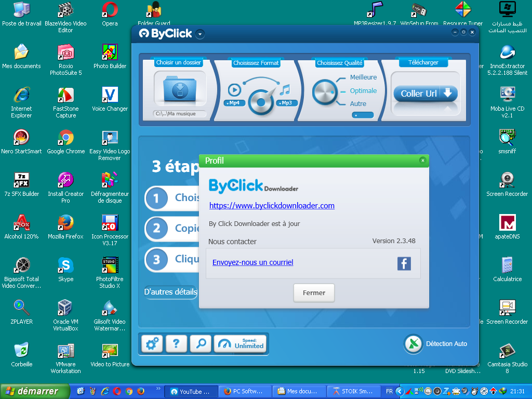Select Optimale quality
The width and height of the screenshot is (532, 399).
363,90
